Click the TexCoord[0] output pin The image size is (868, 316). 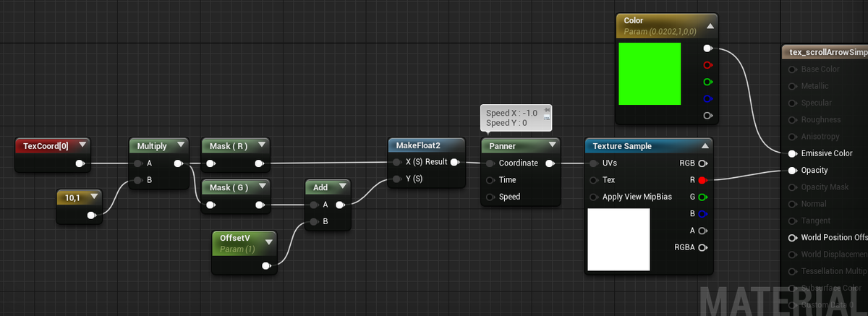80,163
